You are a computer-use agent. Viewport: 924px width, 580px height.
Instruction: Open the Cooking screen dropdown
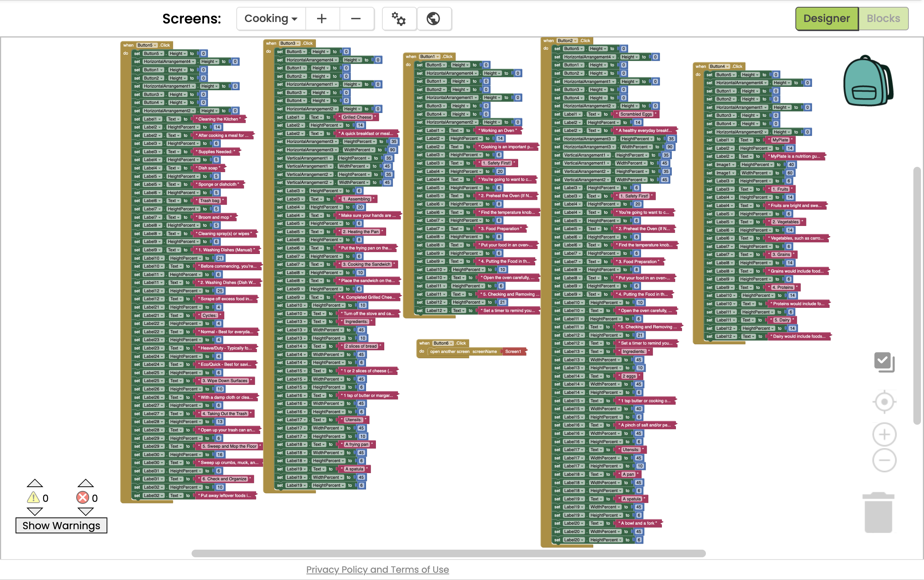pos(271,19)
